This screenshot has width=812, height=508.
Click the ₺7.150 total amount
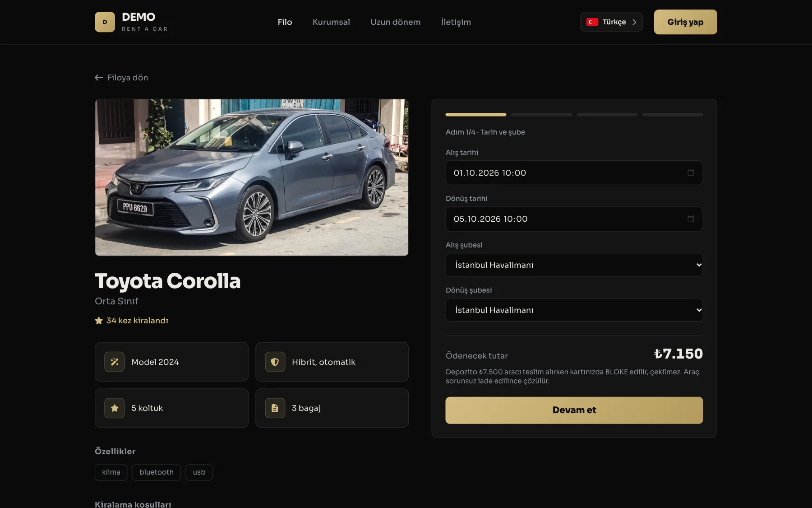coord(678,354)
